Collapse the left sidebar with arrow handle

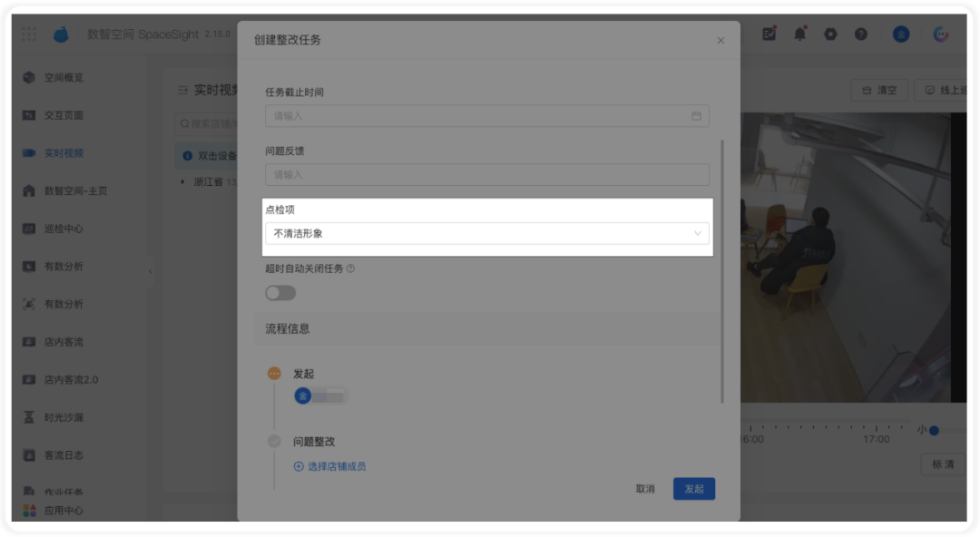(x=150, y=271)
